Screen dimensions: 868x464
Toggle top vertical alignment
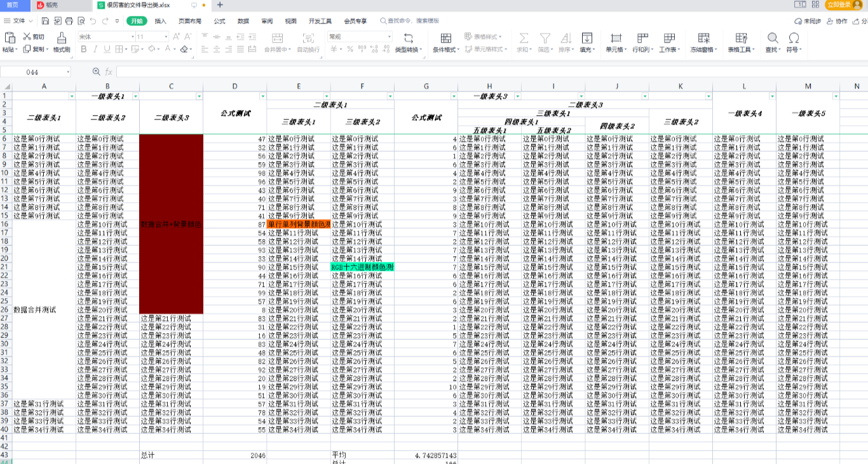point(205,37)
